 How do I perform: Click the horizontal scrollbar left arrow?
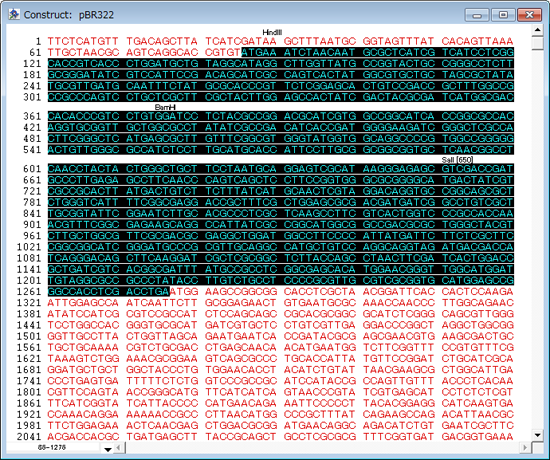[x=118, y=448]
